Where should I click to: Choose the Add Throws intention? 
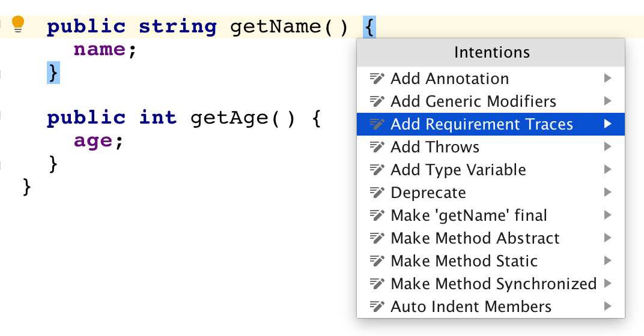point(435,147)
